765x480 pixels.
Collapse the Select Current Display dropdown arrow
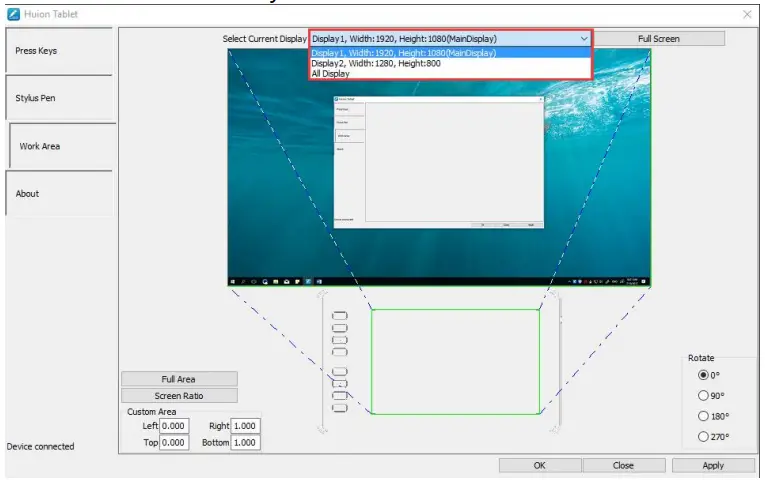pyautogui.click(x=584, y=39)
